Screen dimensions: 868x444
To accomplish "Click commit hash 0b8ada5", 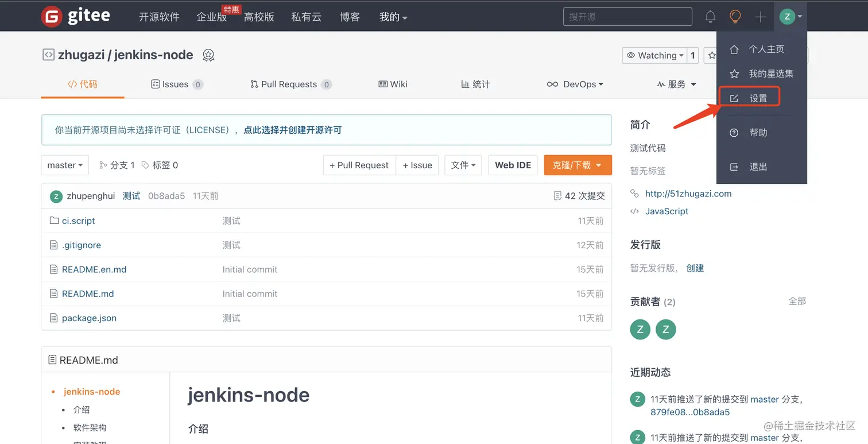I will pos(166,196).
